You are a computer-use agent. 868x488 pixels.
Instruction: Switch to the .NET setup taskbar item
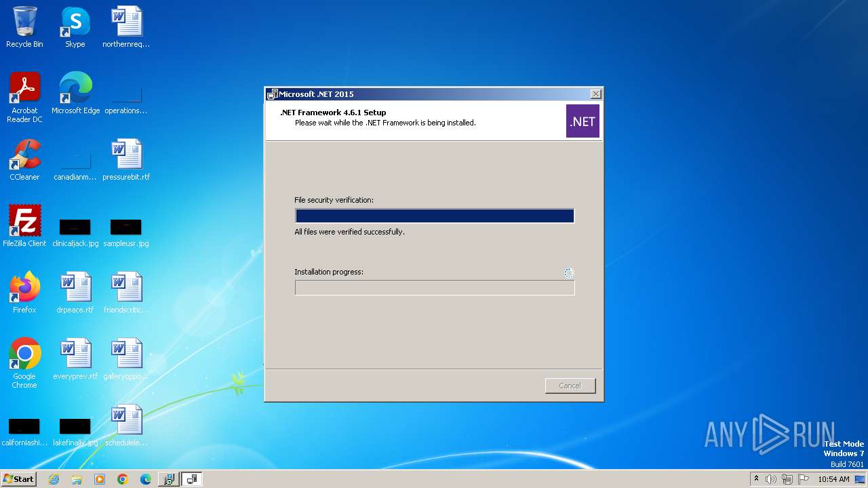point(192,479)
